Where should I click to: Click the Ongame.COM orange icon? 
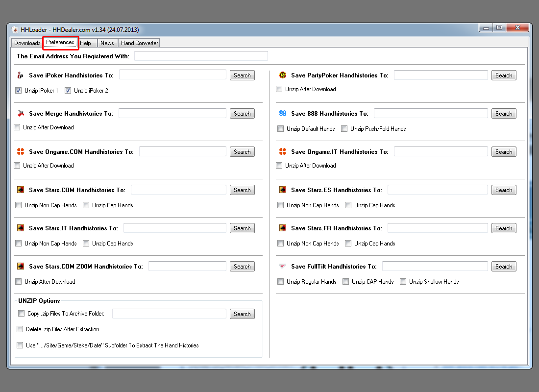click(x=21, y=152)
